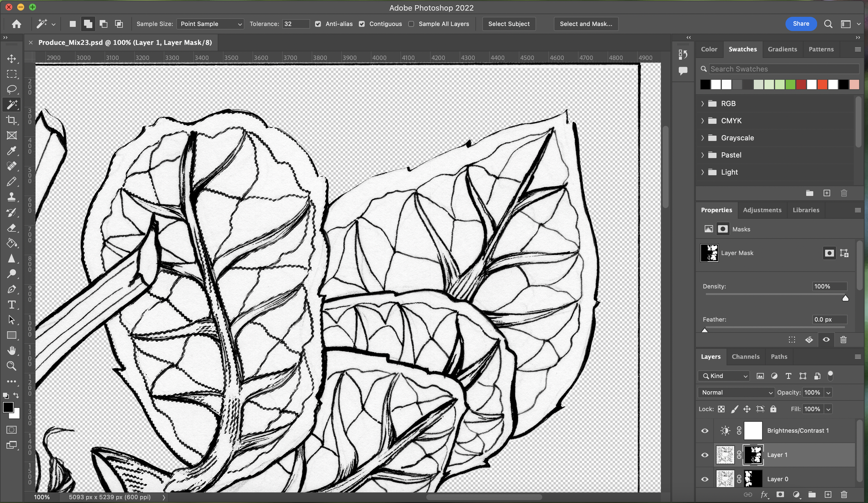Switch to the Channels tab
The image size is (868, 503).
pos(745,357)
